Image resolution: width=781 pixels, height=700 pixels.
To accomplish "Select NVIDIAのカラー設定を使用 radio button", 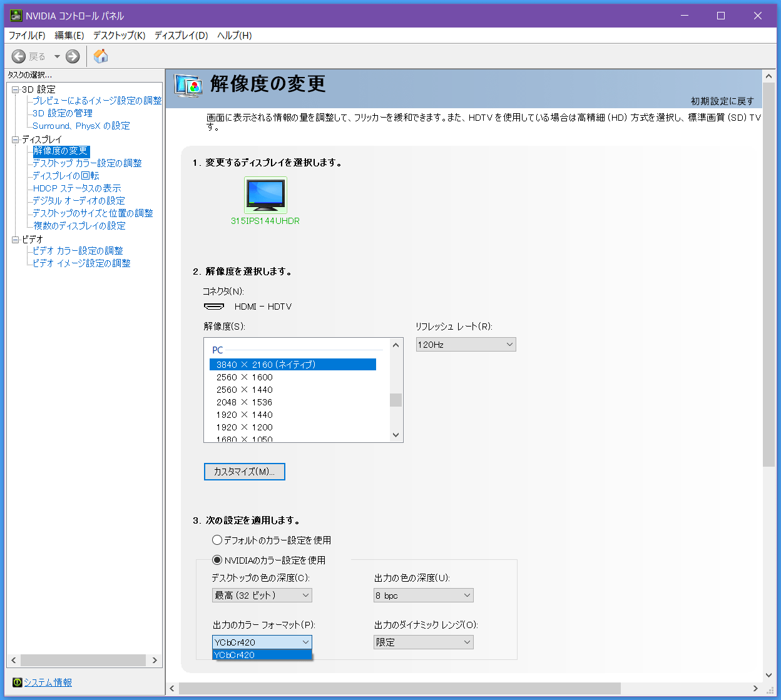I will [217, 560].
